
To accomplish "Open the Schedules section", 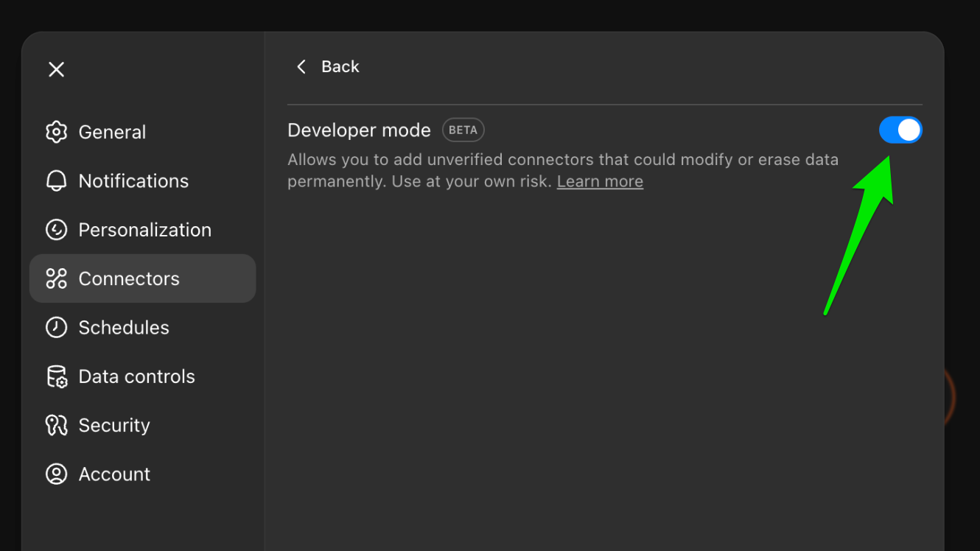I will pos(125,327).
